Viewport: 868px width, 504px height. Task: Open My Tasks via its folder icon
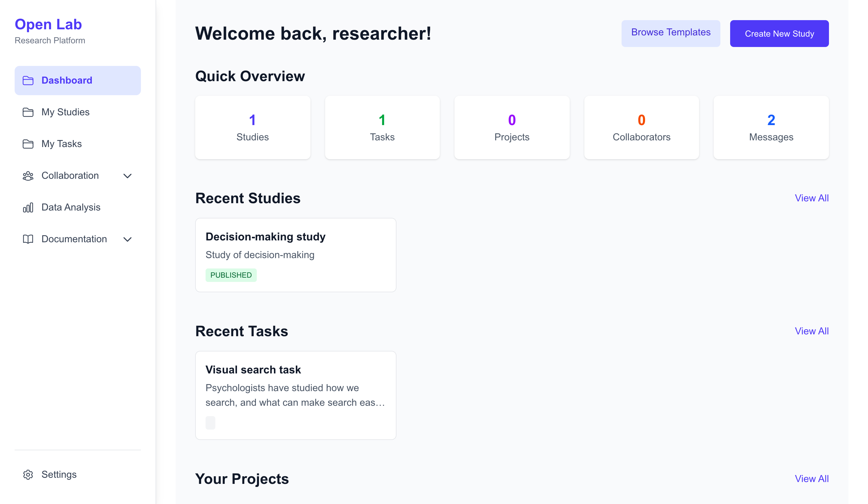(x=28, y=144)
